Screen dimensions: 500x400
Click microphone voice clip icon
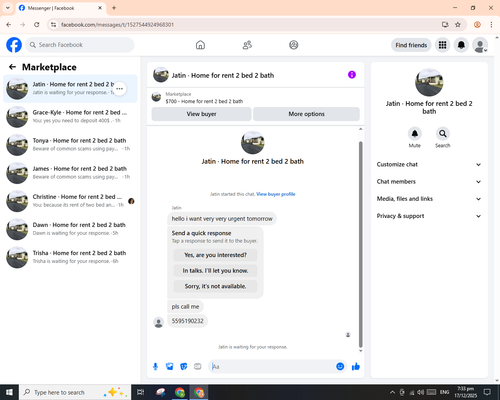tap(155, 367)
